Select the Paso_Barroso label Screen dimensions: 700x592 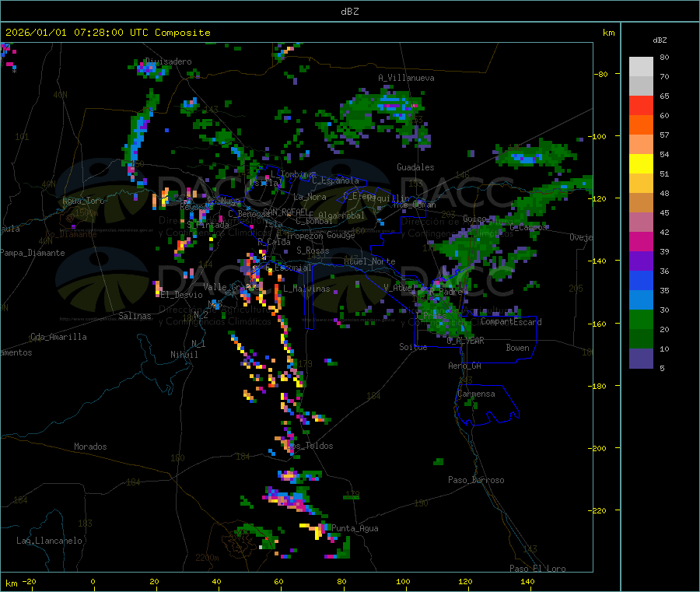[476, 480]
